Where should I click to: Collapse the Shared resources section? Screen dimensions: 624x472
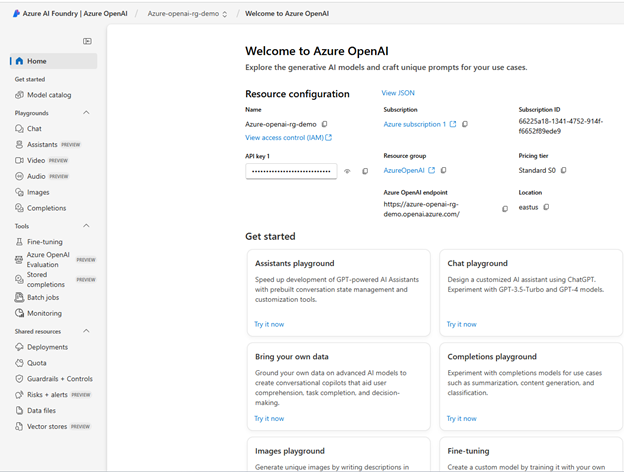86,331
